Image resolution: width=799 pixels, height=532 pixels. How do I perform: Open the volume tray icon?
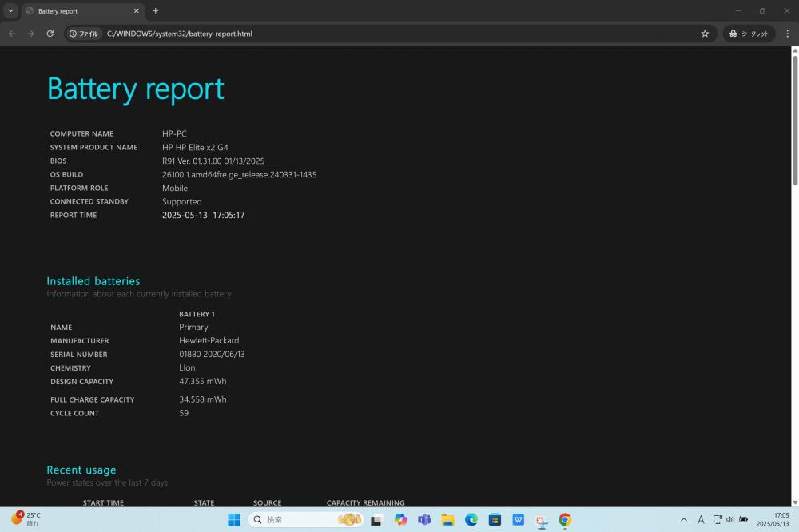[x=730, y=520]
